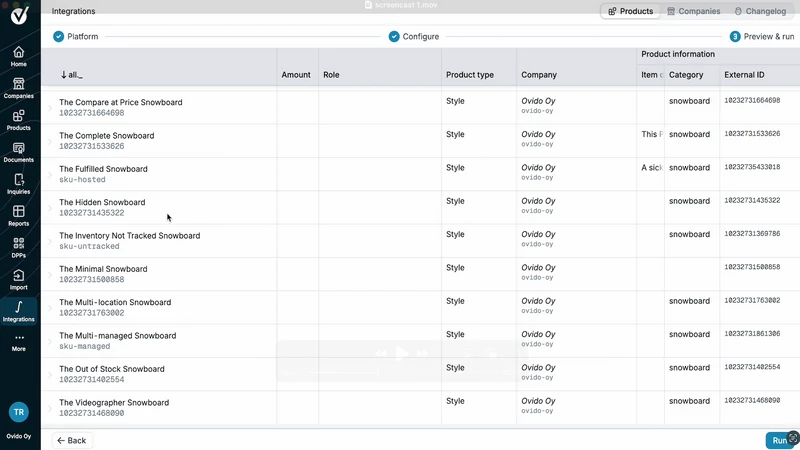
Task: Click the Company column header
Action: 539,74
